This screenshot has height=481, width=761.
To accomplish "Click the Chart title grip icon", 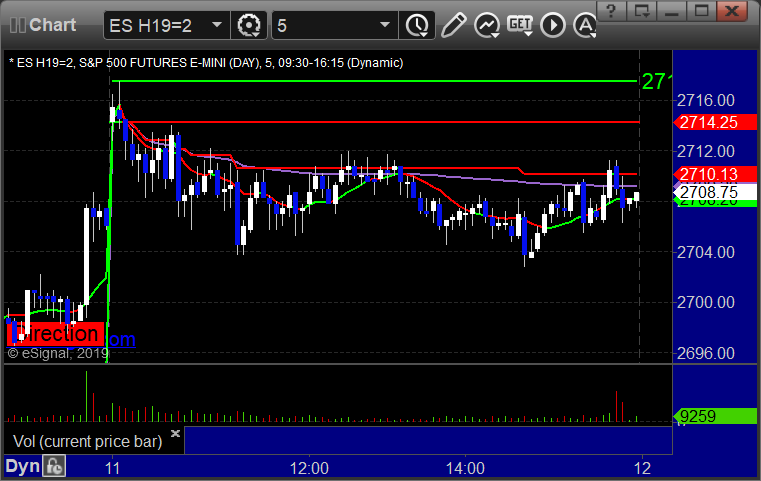I will click(x=17, y=25).
